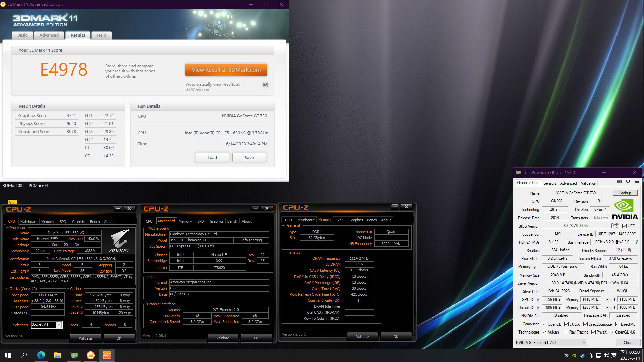The height and width of the screenshot is (362, 644).
Task: Click Steam tray icon
Action: click(x=582, y=355)
